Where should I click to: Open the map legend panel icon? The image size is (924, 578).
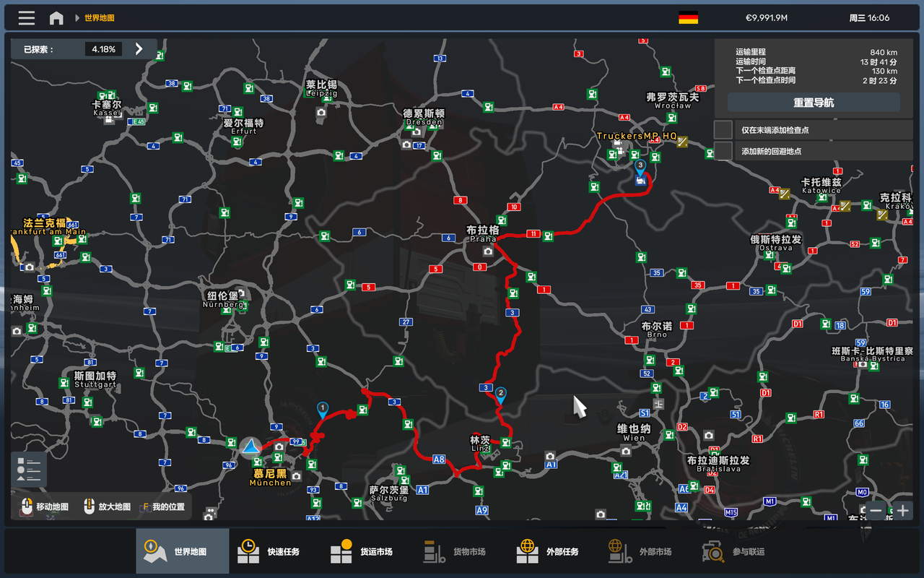(29, 470)
